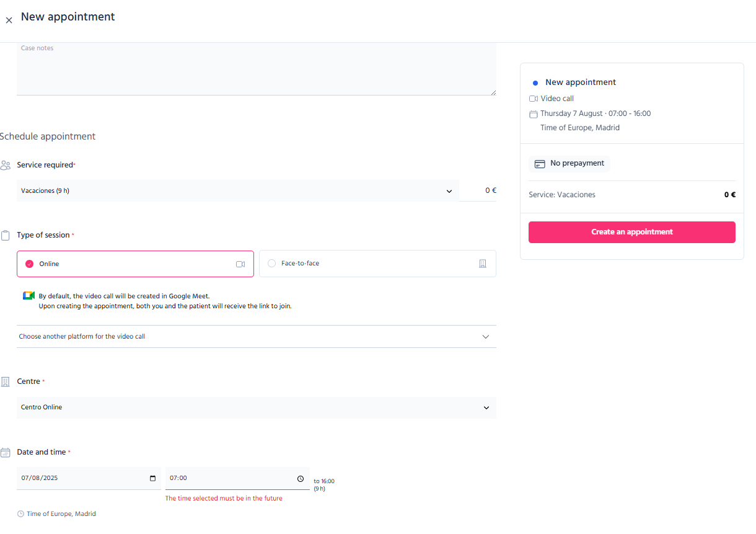Viewport: 756px width, 534px height.
Task: Click 'Time of Europe, Madrid' in summary card
Action: coord(580,128)
